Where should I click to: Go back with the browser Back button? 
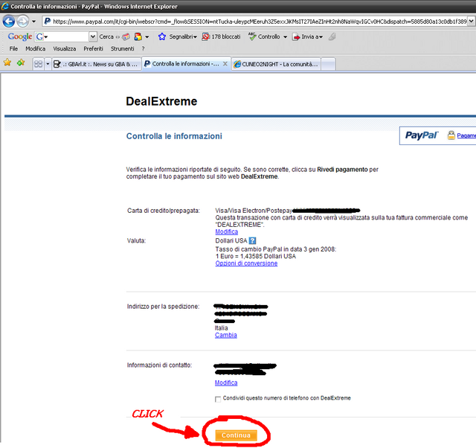(x=8, y=22)
